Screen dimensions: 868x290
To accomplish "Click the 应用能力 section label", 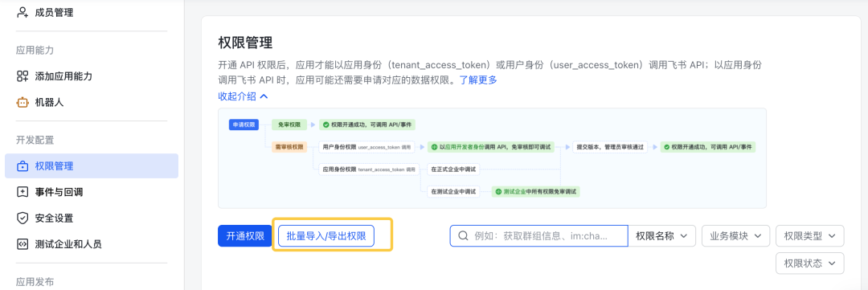I will coord(35,51).
